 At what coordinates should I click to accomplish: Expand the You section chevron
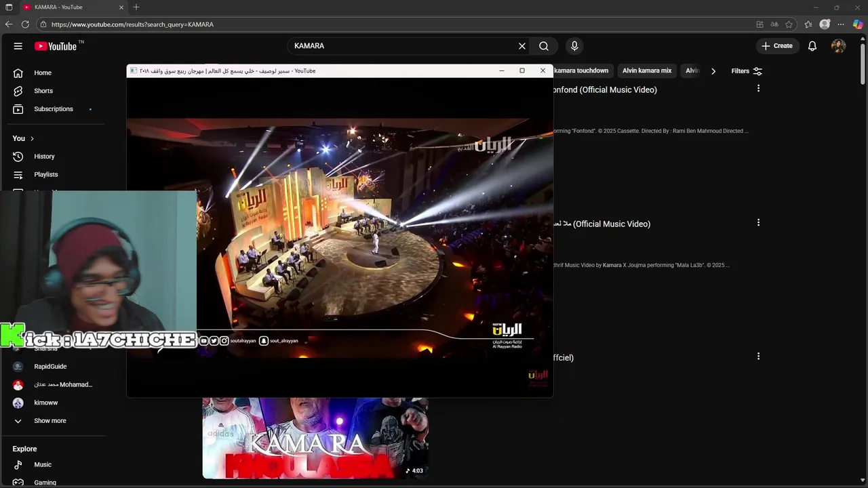[32, 138]
